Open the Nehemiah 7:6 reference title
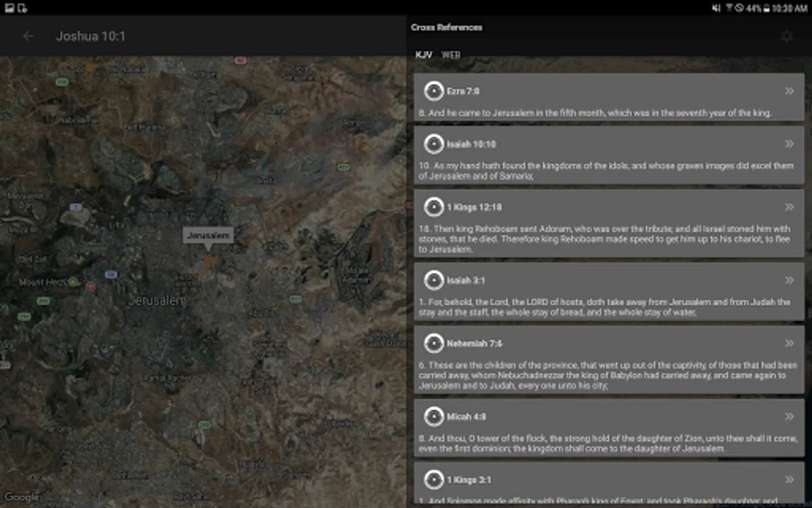Image resolution: width=812 pixels, height=508 pixels. coord(474,343)
